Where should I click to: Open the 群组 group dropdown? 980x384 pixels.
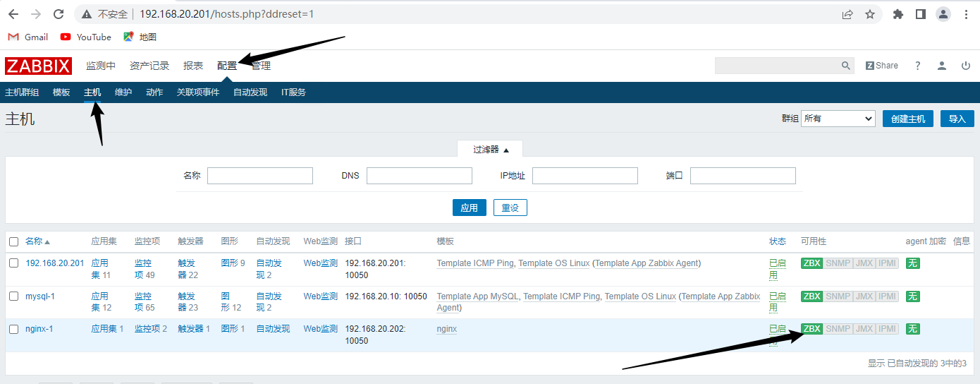click(x=838, y=119)
